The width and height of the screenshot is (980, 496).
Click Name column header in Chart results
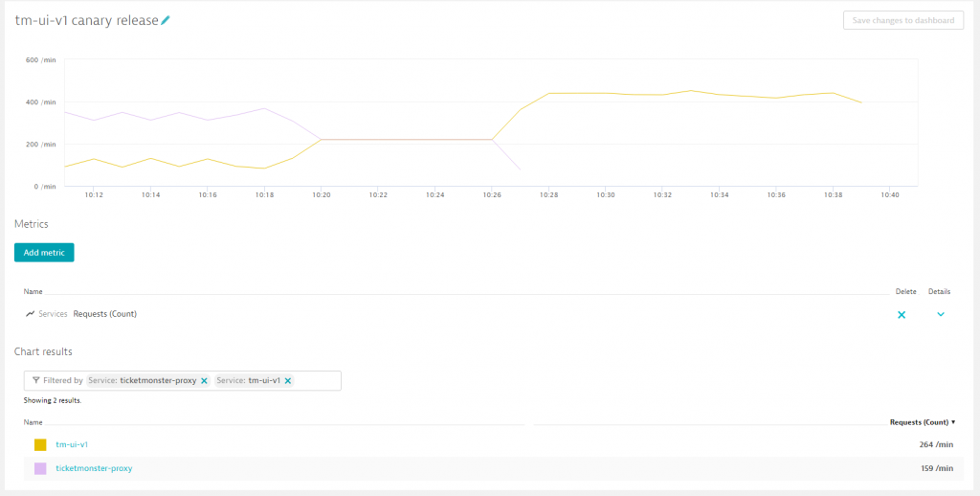pyautogui.click(x=33, y=422)
